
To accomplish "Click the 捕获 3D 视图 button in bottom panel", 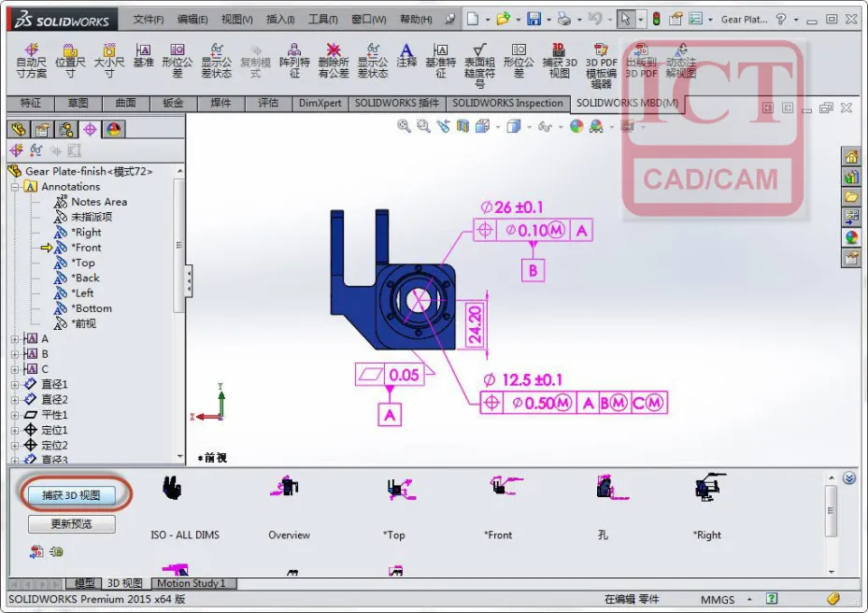I will click(71, 495).
